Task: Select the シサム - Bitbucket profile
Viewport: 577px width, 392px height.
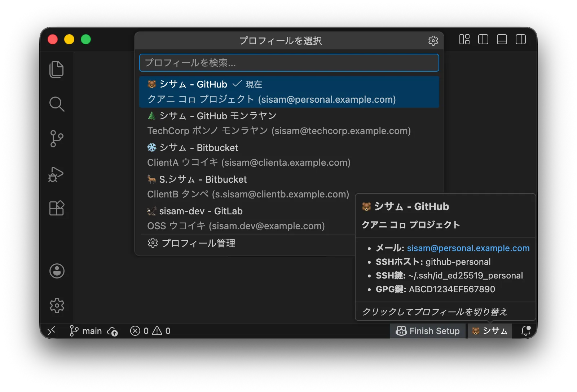Action: (289, 155)
